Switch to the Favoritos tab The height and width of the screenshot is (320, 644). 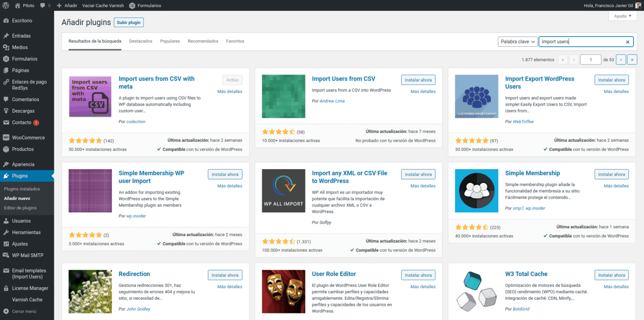[x=235, y=41]
